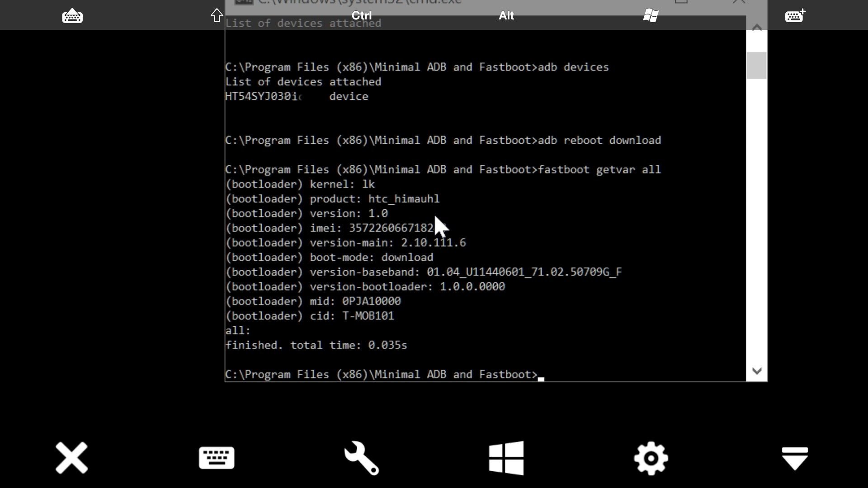Click 'finished. total time: 0.035s' line
The width and height of the screenshot is (868, 488).
click(316, 345)
